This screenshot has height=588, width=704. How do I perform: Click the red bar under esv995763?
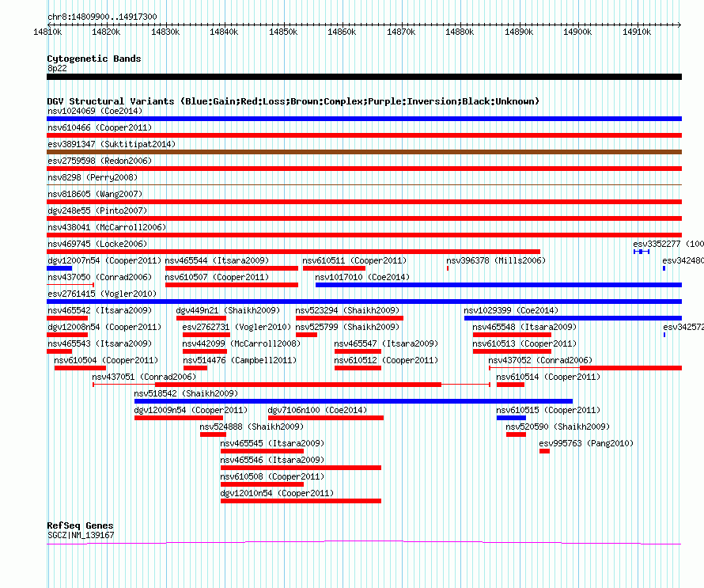pyautogui.click(x=545, y=451)
